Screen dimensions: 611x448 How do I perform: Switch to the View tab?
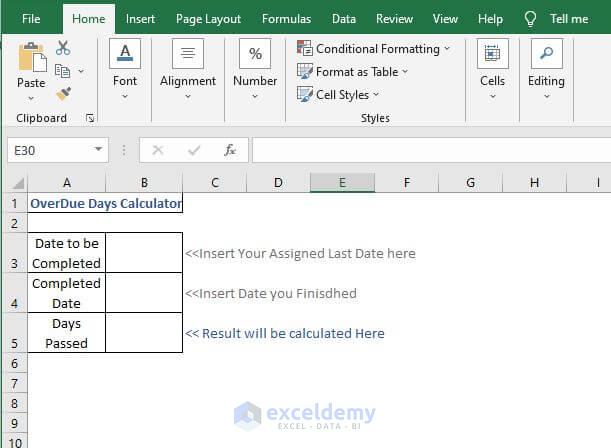click(x=445, y=19)
